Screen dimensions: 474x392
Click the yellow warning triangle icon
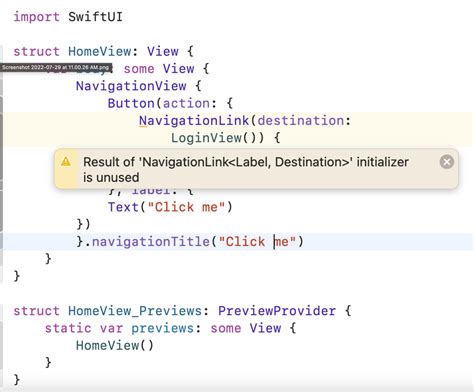tap(66, 162)
